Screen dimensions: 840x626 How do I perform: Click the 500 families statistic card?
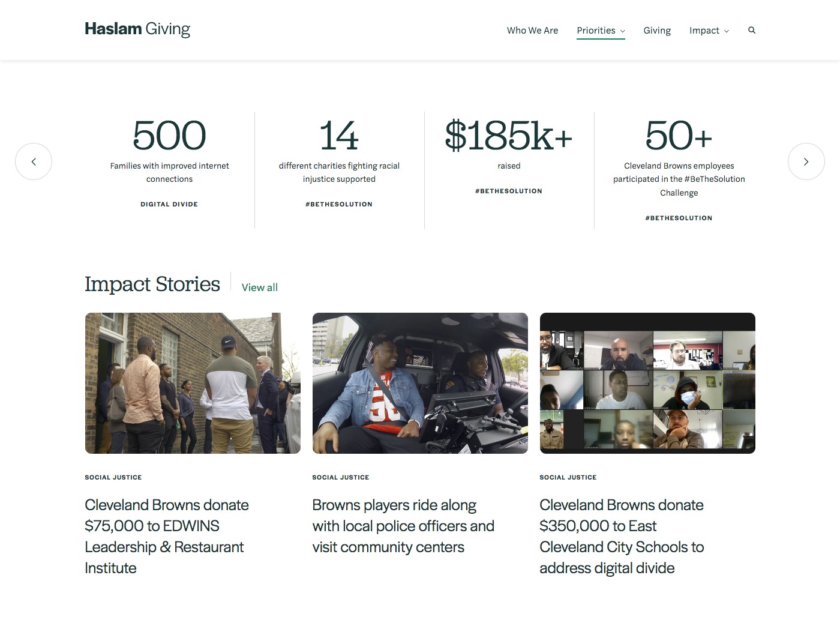[x=169, y=136]
